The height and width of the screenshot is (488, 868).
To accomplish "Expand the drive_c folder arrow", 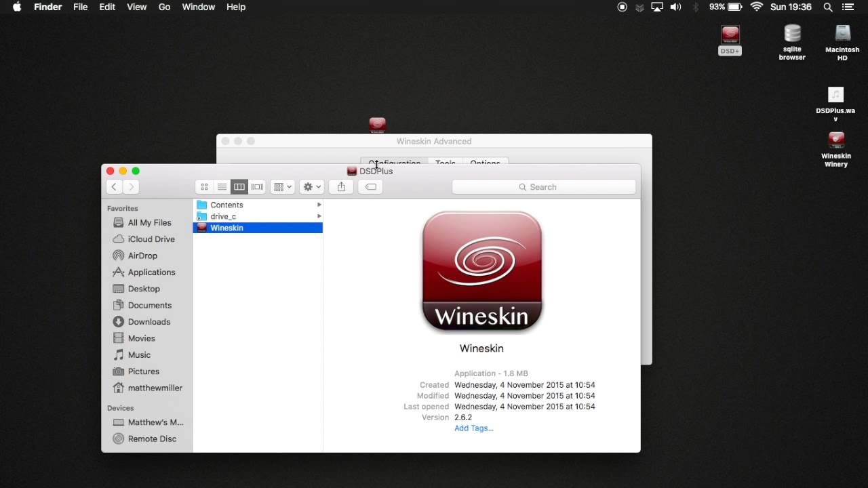I will tap(319, 216).
